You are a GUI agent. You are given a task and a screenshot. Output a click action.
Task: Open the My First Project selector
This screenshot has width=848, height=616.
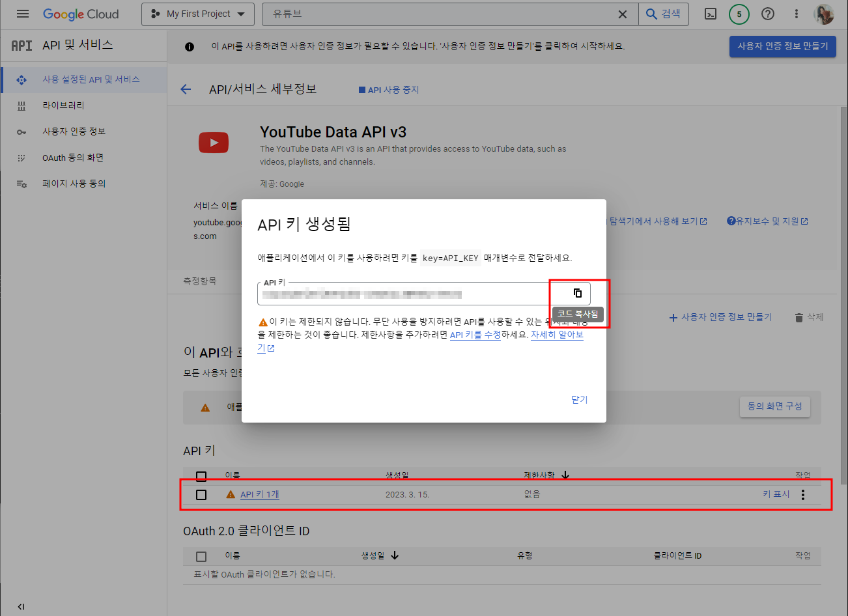197,14
